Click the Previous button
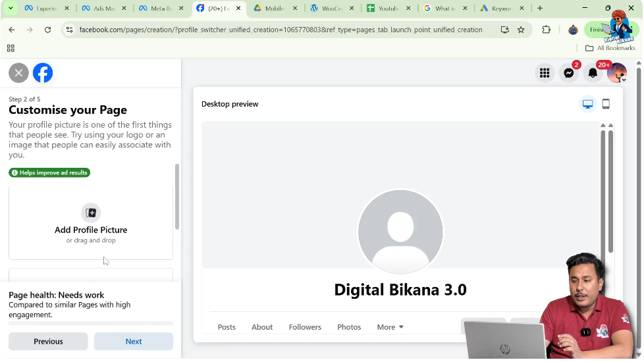Image resolution: width=644 pixels, height=362 pixels. 48,342
